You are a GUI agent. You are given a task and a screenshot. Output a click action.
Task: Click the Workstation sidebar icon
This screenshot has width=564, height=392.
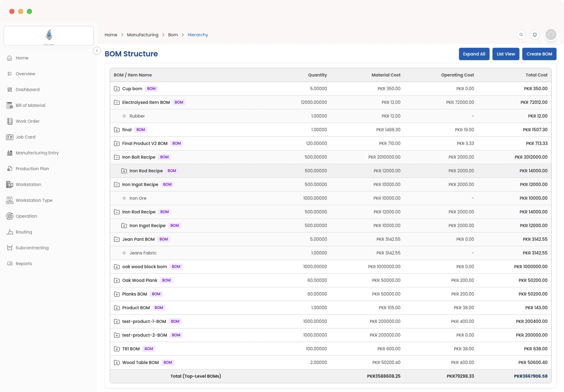pos(10,184)
